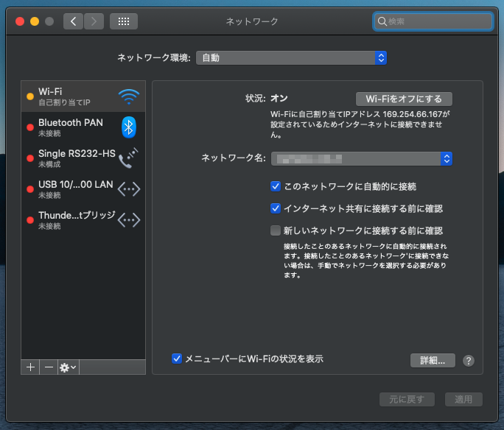Image resolution: width=504 pixels, height=430 pixels.
Task: Click the 適用 apply button
Action: (x=463, y=400)
